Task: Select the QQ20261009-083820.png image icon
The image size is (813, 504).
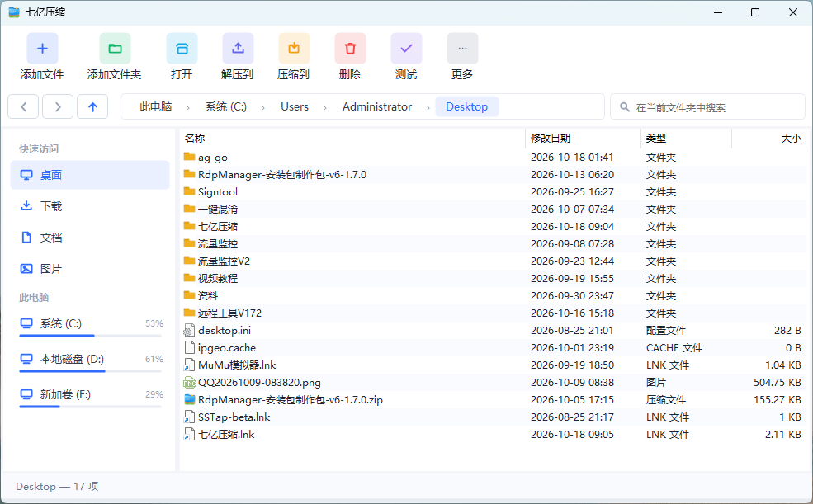Action: [x=189, y=382]
